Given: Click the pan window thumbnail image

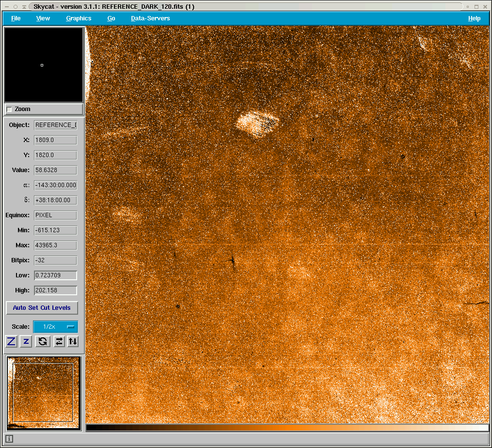Looking at the screenshot, I should (43, 393).
